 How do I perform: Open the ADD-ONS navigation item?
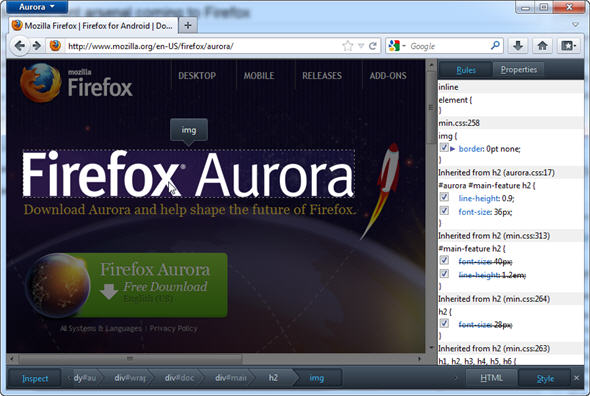[x=388, y=76]
